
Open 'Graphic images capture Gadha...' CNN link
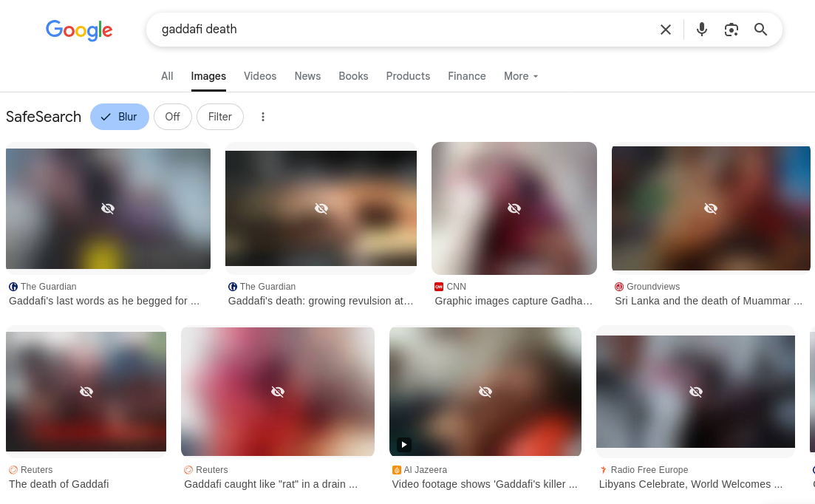(514, 301)
